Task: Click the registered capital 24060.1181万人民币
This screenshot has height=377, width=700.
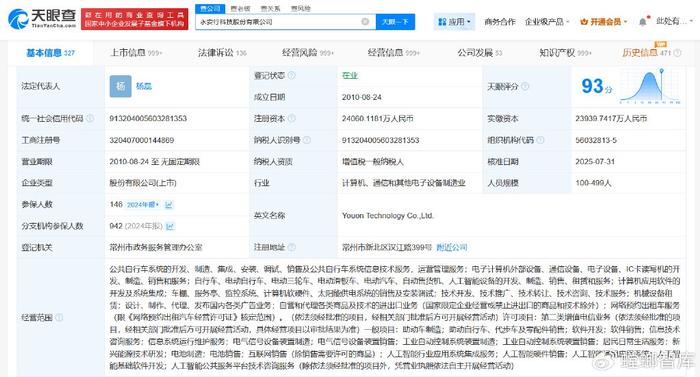Action: pyautogui.click(x=377, y=118)
